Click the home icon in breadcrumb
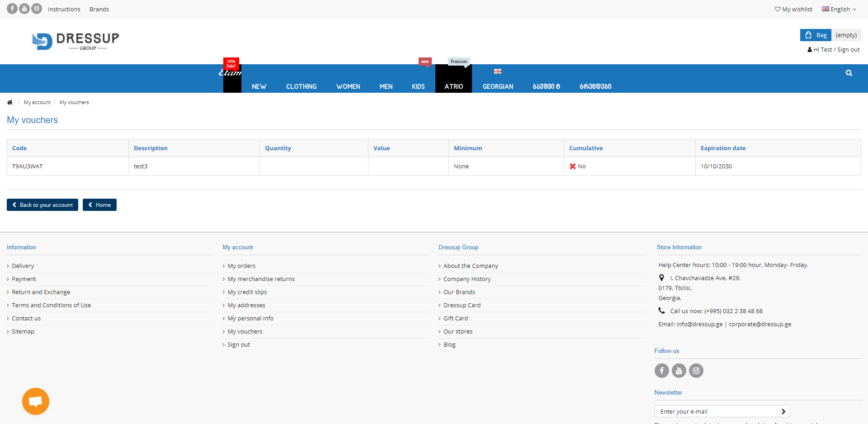 (9, 102)
